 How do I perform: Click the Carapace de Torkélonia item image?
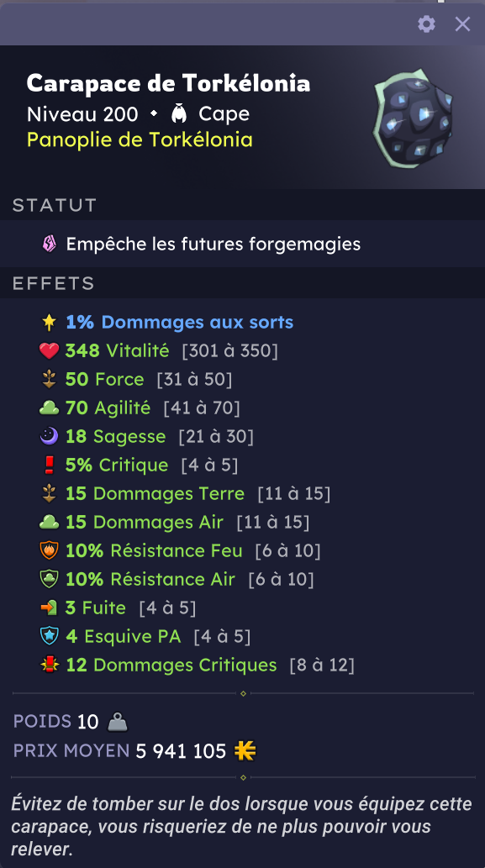tap(414, 119)
